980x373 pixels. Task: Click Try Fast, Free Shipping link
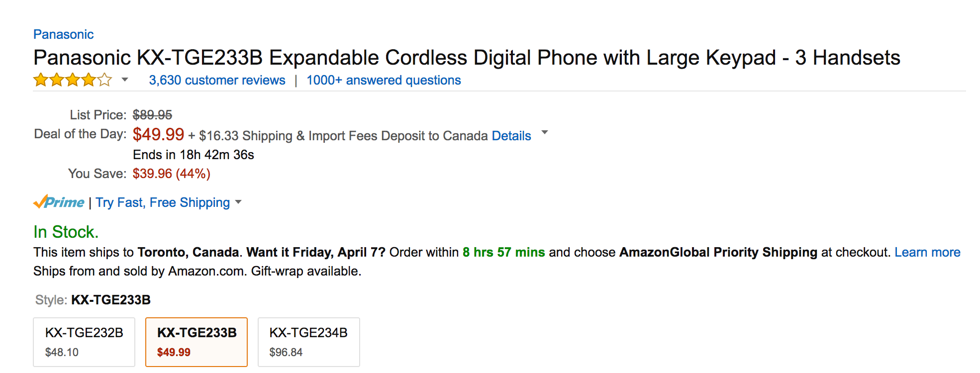pyautogui.click(x=163, y=202)
